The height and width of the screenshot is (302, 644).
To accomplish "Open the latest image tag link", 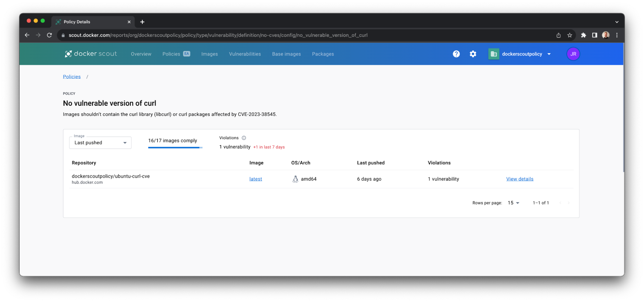I will click(x=255, y=179).
